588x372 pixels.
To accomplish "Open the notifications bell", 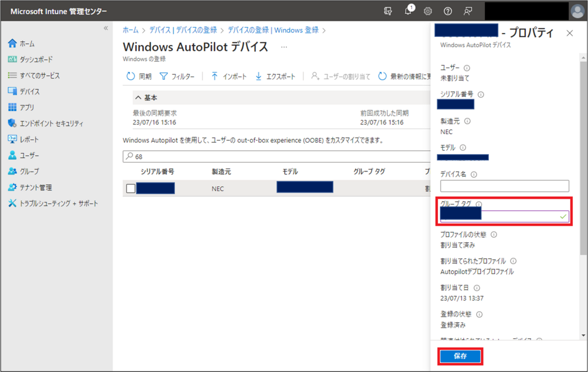I will 409,11.
